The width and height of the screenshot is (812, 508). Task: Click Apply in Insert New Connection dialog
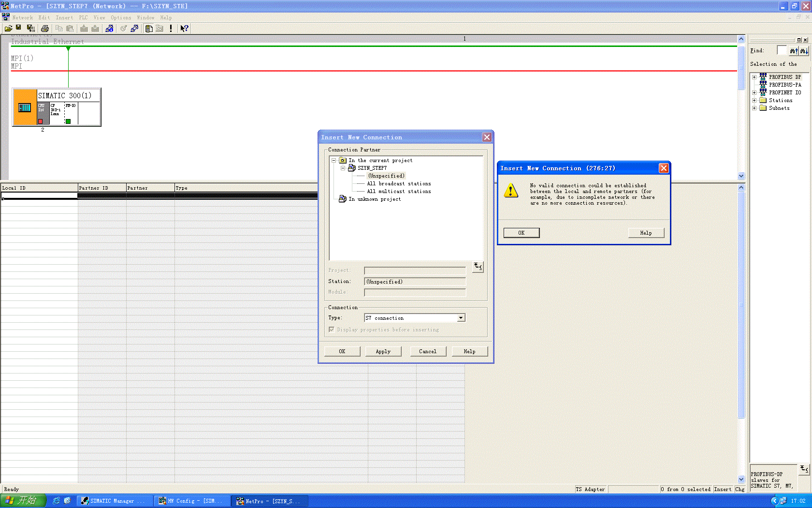click(383, 351)
